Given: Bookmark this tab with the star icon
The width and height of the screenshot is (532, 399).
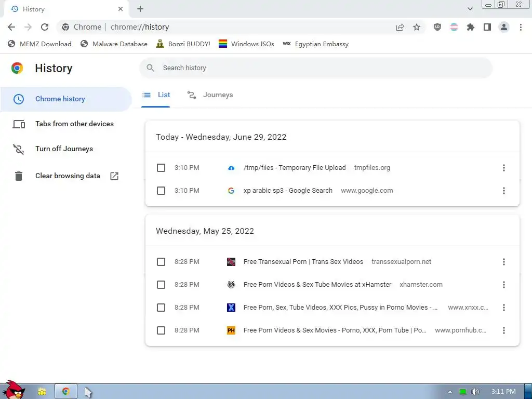Looking at the screenshot, I should pos(417,27).
